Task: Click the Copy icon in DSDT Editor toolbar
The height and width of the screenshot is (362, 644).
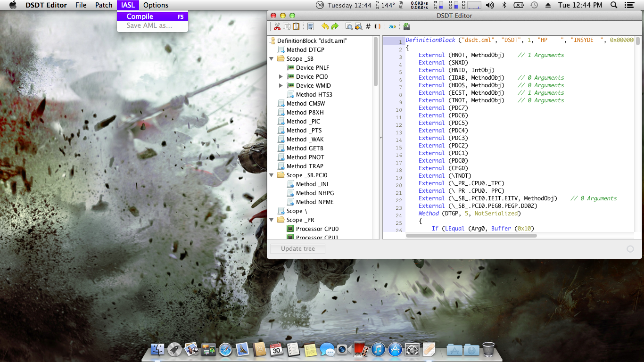Action: [x=287, y=26]
